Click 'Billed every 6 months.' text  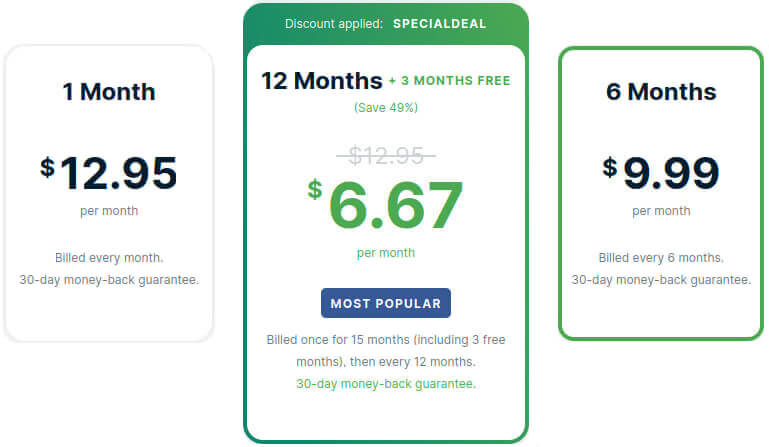point(661,258)
